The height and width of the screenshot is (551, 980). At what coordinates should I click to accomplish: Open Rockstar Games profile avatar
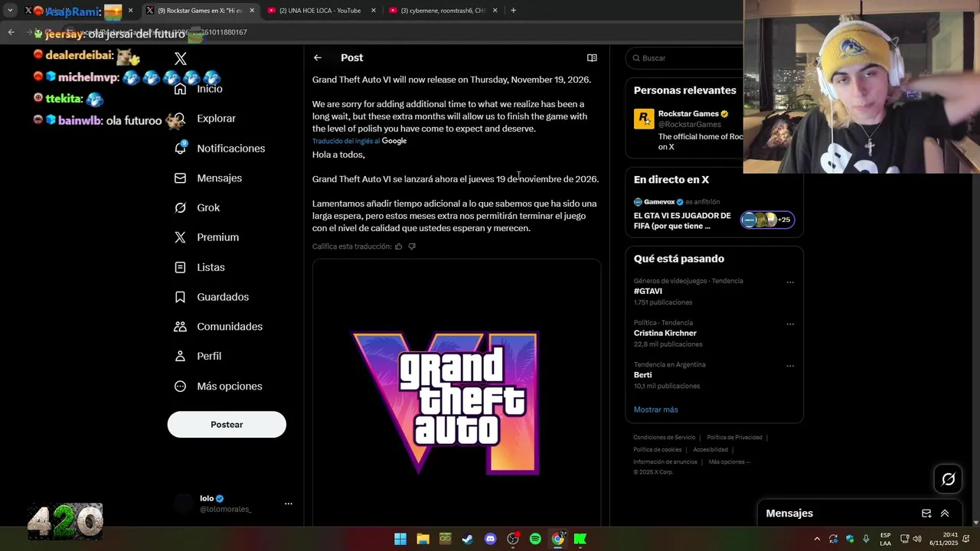click(644, 119)
